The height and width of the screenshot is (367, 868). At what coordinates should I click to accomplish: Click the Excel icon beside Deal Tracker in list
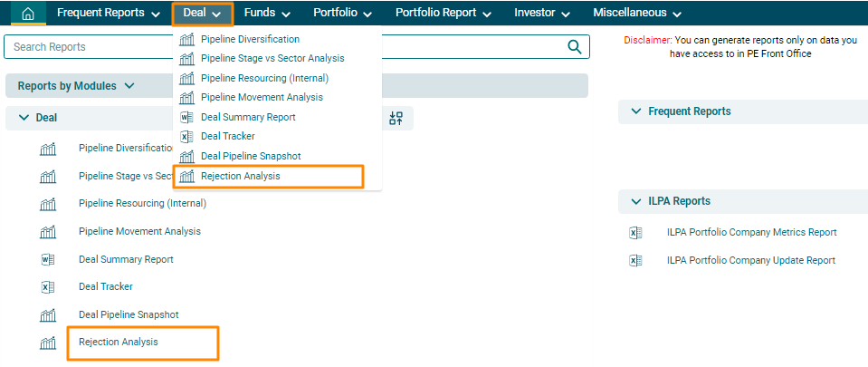click(48, 287)
